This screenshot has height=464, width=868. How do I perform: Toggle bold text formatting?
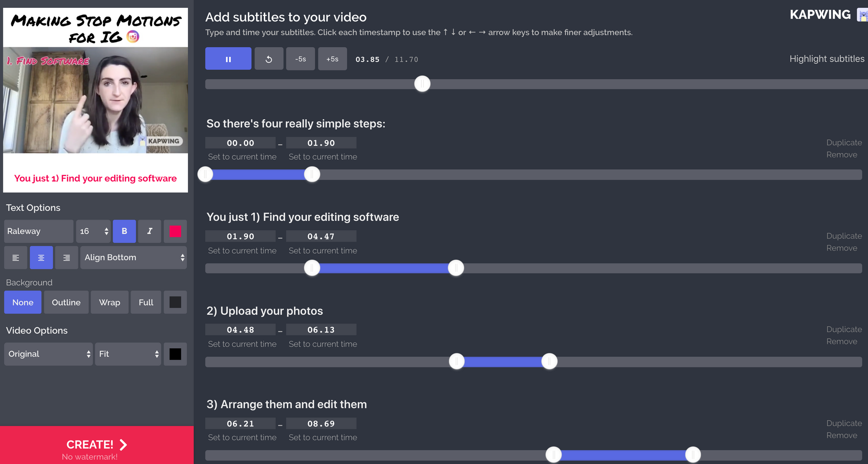124,231
